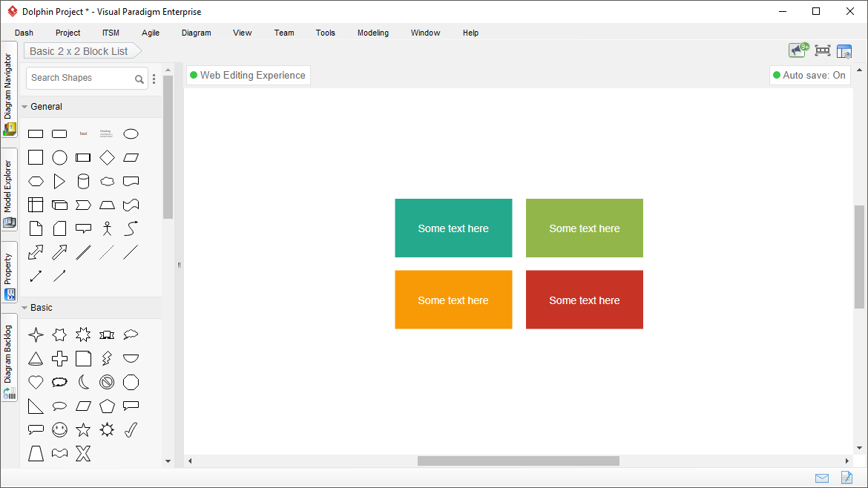Toggle Web Editing Experience mode
The width and height of the screenshot is (868, 488).
point(248,76)
